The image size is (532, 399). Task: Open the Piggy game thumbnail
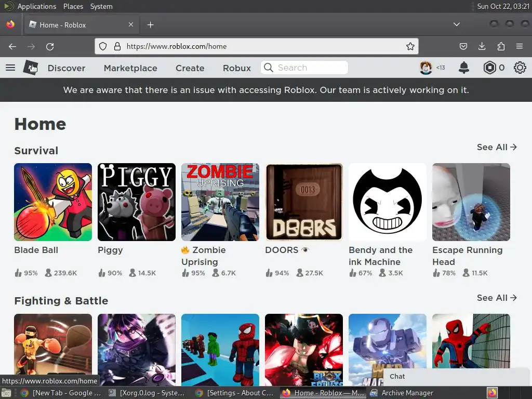(137, 202)
